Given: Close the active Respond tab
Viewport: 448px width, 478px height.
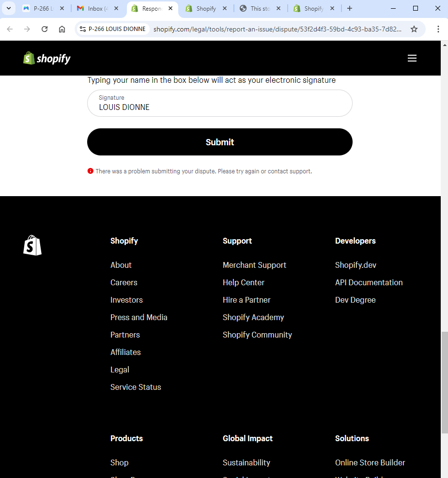Looking at the screenshot, I should 170,9.
